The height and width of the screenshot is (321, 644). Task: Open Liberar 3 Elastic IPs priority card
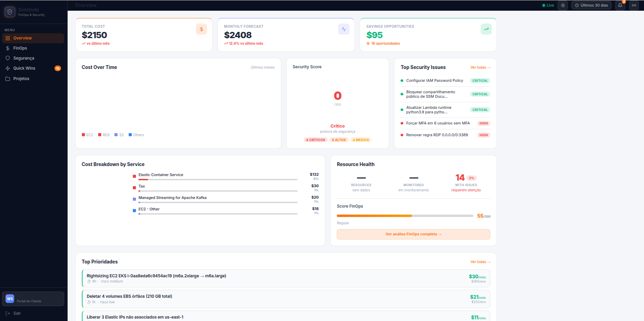tap(286, 316)
